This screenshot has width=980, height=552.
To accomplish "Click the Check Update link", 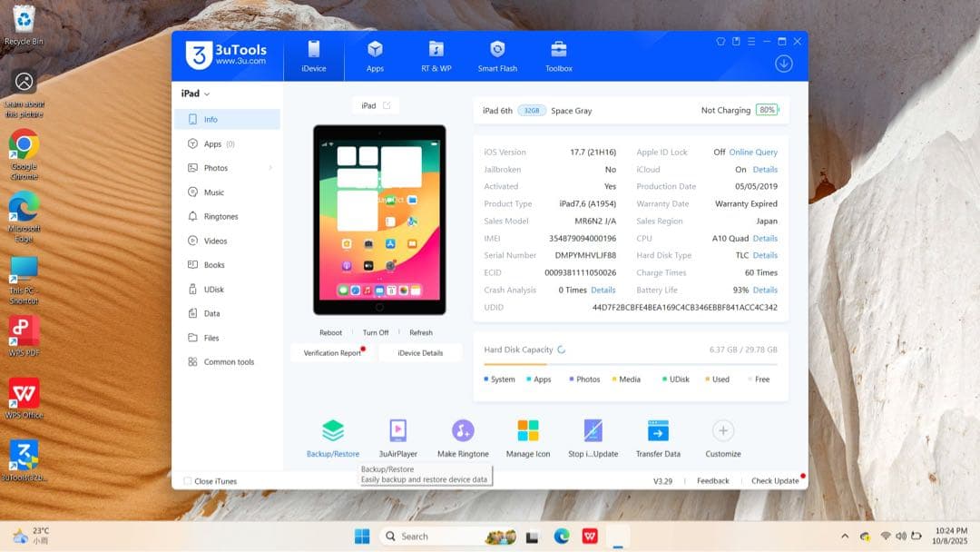I will point(774,480).
